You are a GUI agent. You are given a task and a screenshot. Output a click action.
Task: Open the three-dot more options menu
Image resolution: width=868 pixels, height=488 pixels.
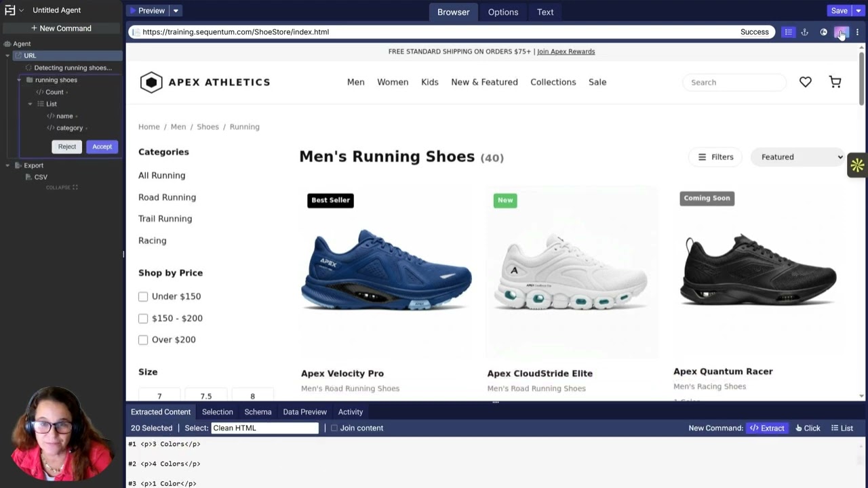[x=857, y=32]
